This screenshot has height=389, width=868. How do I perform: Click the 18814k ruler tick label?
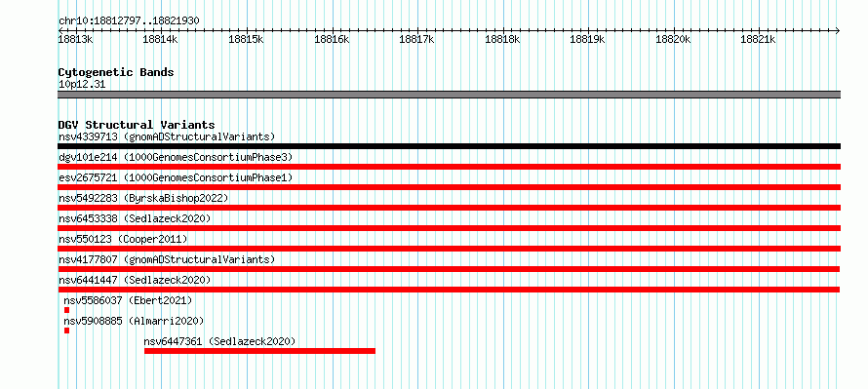[x=161, y=39]
